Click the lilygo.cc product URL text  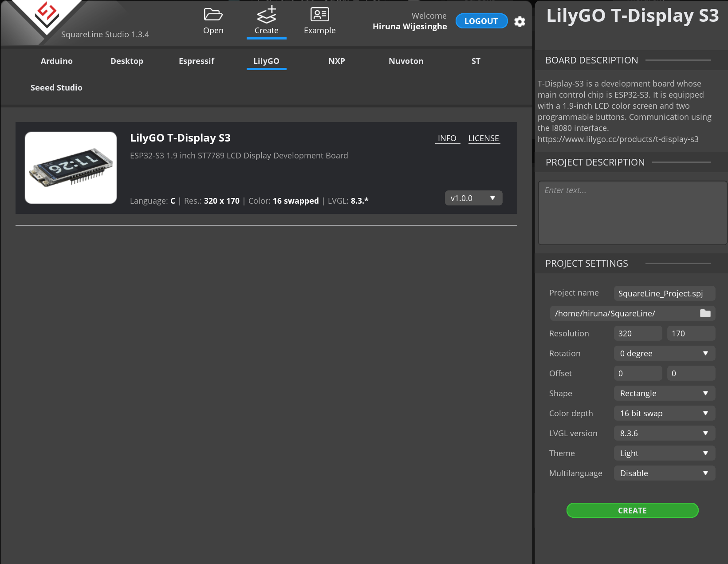(x=618, y=139)
